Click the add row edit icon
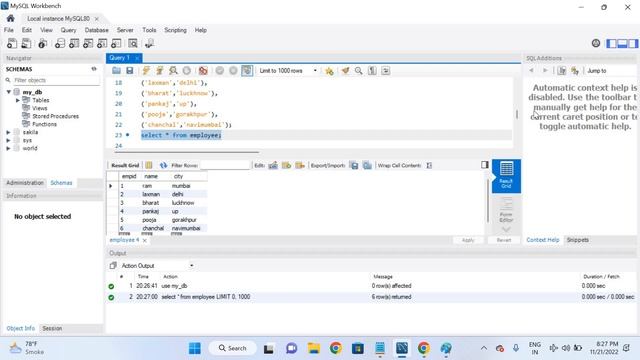640x360 pixels. point(287,165)
